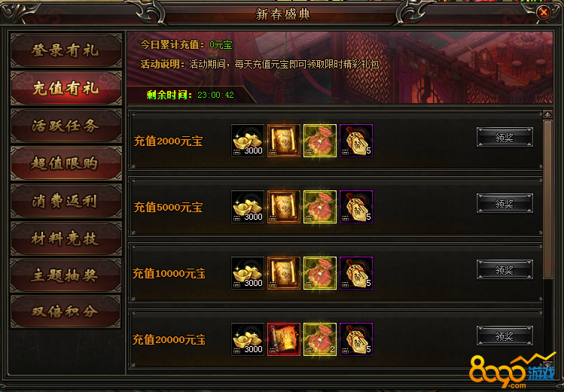Switch to the 活跃任务 tab
The height and width of the screenshot is (392, 564).
pos(66,126)
